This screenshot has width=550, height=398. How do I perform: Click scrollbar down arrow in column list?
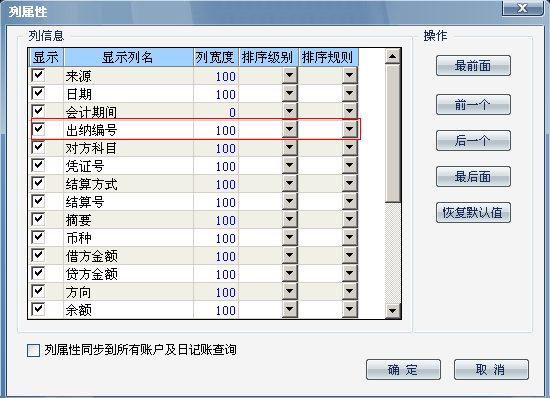point(393,310)
